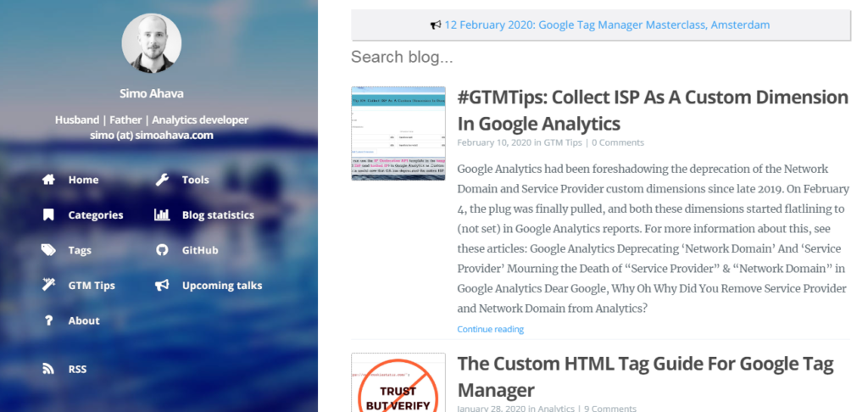The image size is (868, 412).
Task: Open the ISP article thumbnail image
Action: (398, 133)
